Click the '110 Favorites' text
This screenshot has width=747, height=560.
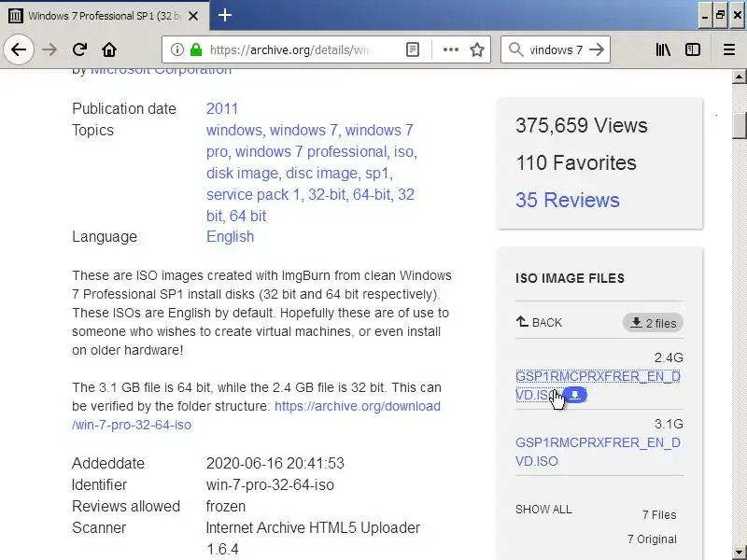575,162
